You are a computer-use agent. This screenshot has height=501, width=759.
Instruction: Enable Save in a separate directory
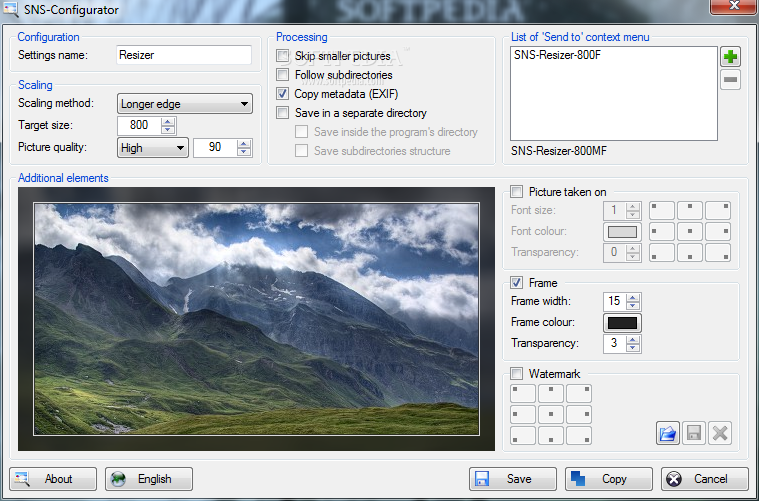283,113
